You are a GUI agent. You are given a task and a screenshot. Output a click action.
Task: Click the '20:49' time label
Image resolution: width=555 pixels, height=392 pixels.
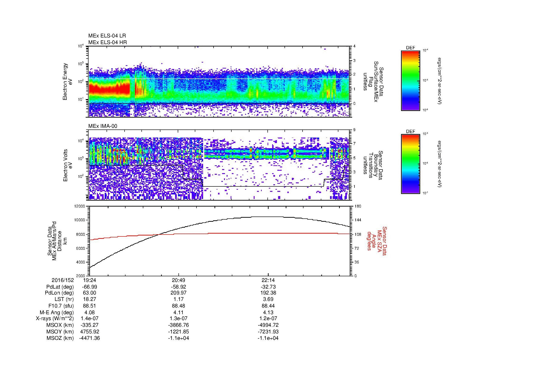pos(179,280)
